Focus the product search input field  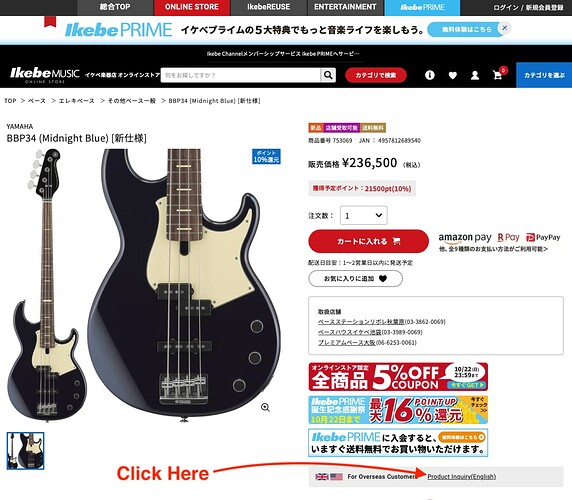[240, 75]
